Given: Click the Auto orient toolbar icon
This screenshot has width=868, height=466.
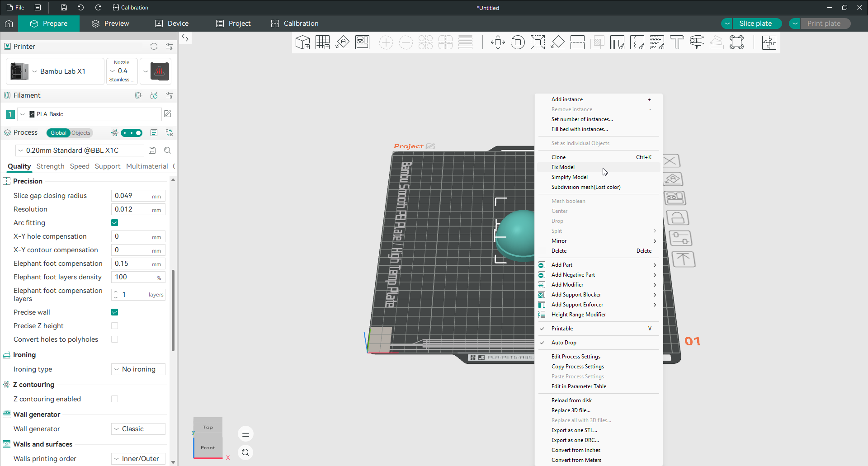Looking at the screenshot, I should pos(342,42).
